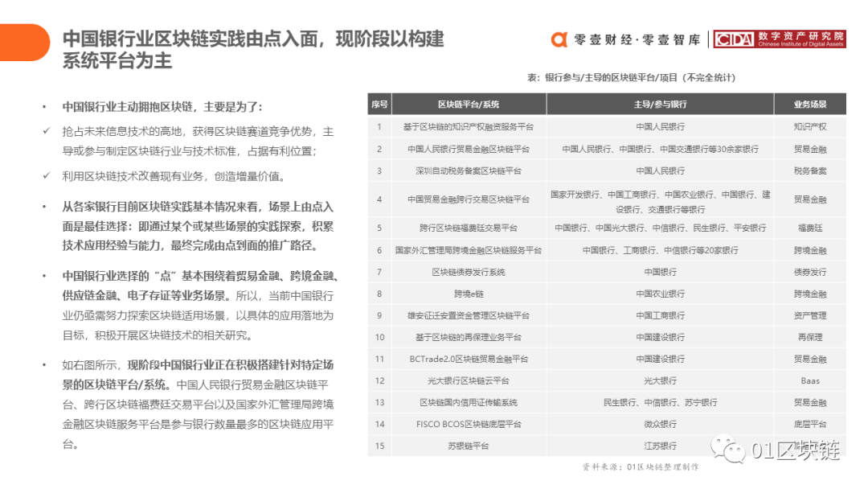Select the 序号 column header
Screen dimensions: 868x489
pyautogui.click(x=379, y=105)
